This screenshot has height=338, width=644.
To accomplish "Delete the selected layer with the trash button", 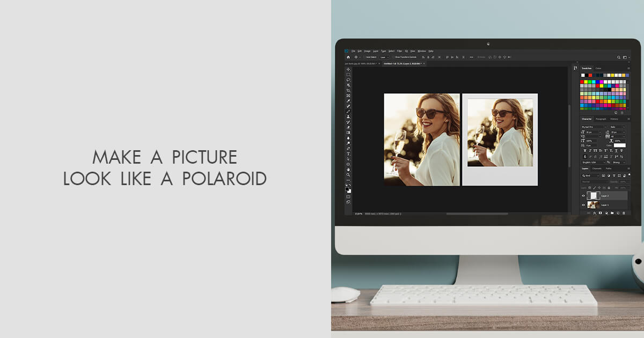I will click(623, 213).
